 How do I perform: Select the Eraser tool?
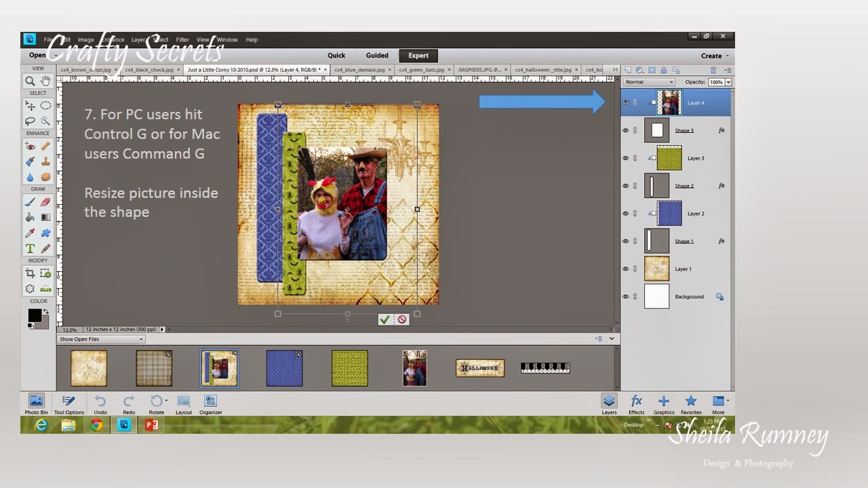tap(45, 201)
